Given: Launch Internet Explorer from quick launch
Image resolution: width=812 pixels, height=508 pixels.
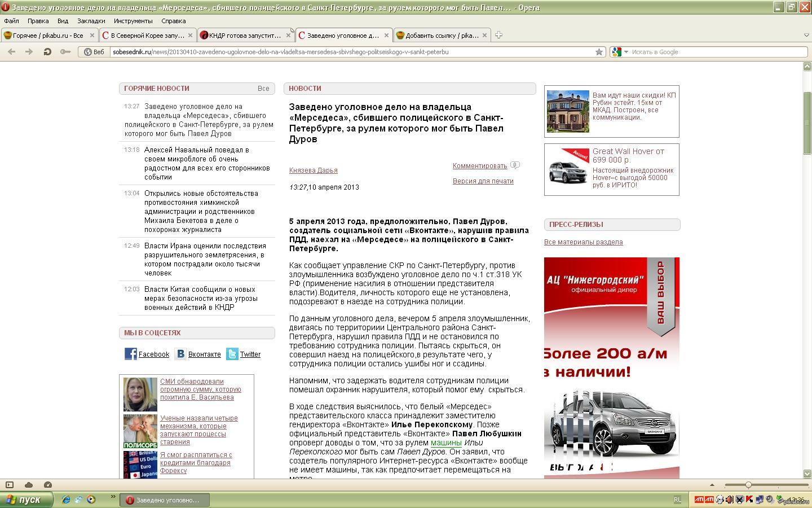Looking at the screenshot, I should (66, 500).
